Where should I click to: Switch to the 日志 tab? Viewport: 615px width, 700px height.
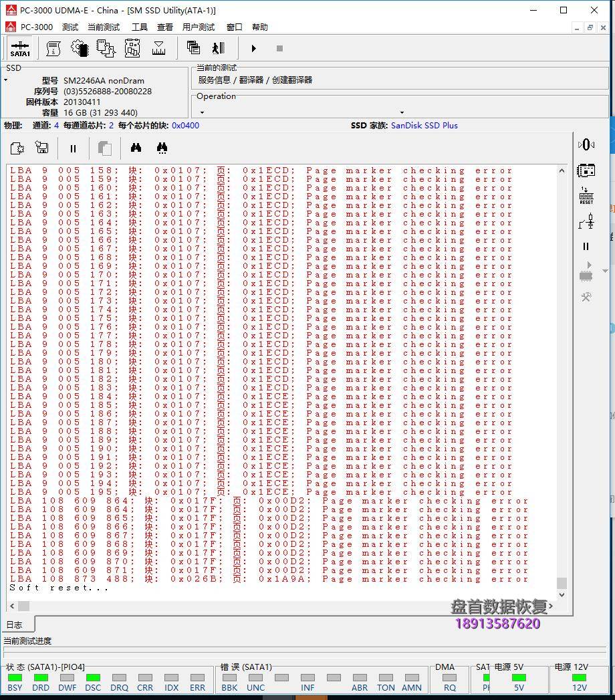pos(14,624)
